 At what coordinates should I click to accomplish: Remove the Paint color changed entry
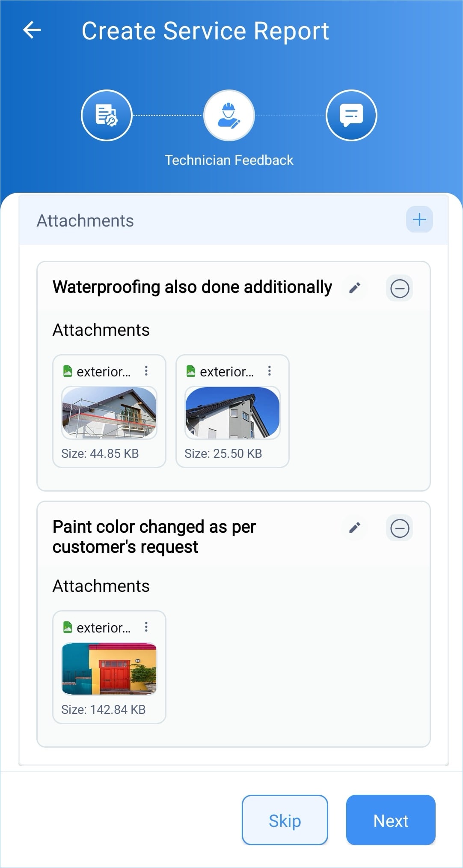coord(400,528)
